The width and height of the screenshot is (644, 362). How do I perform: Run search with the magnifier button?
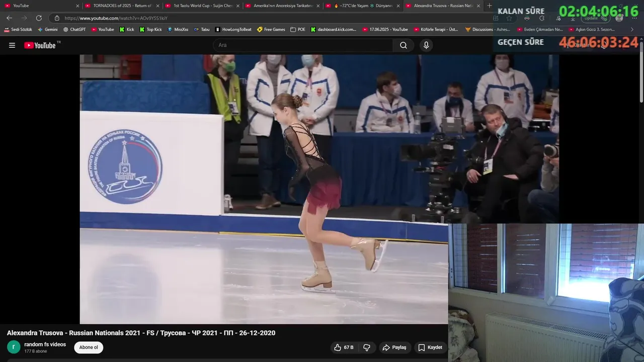pyautogui.click(x=404, y=45)
